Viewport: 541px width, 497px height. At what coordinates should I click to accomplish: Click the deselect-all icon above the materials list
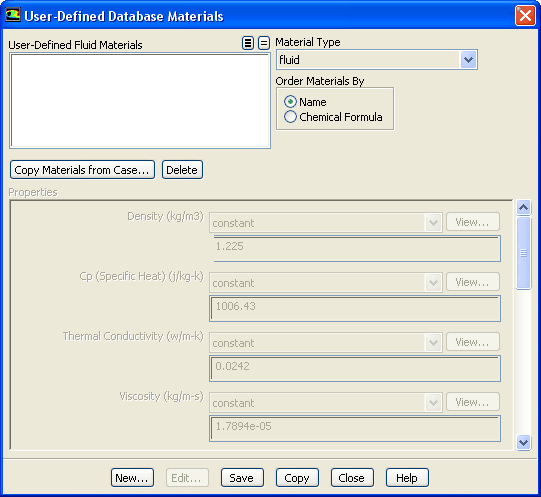click(264, 43)
